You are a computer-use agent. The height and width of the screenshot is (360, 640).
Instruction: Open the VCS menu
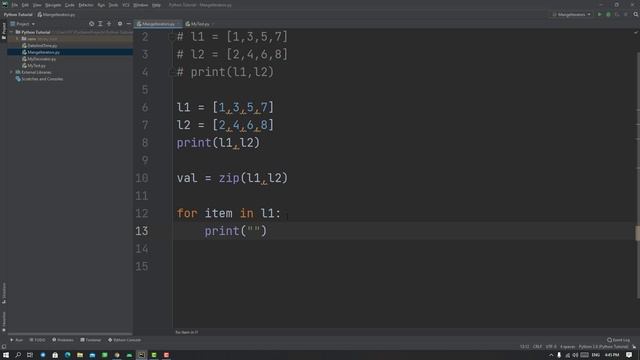[x=126, y=5]
